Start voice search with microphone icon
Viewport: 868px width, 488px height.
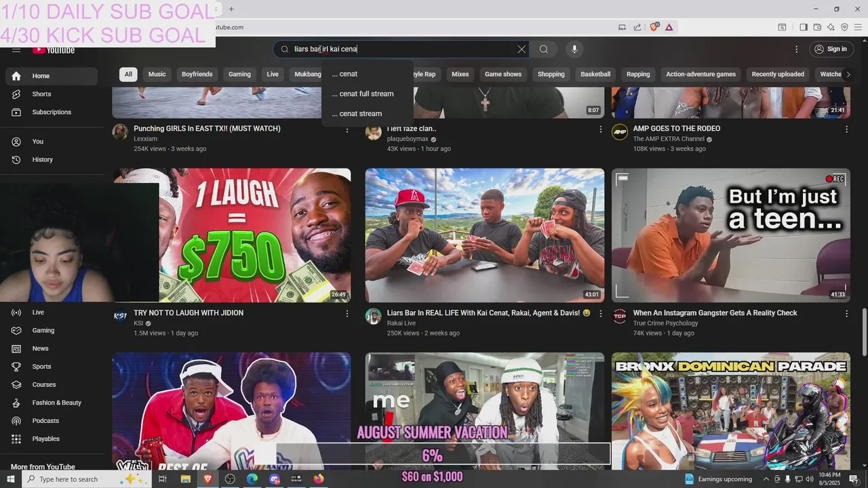574,49
